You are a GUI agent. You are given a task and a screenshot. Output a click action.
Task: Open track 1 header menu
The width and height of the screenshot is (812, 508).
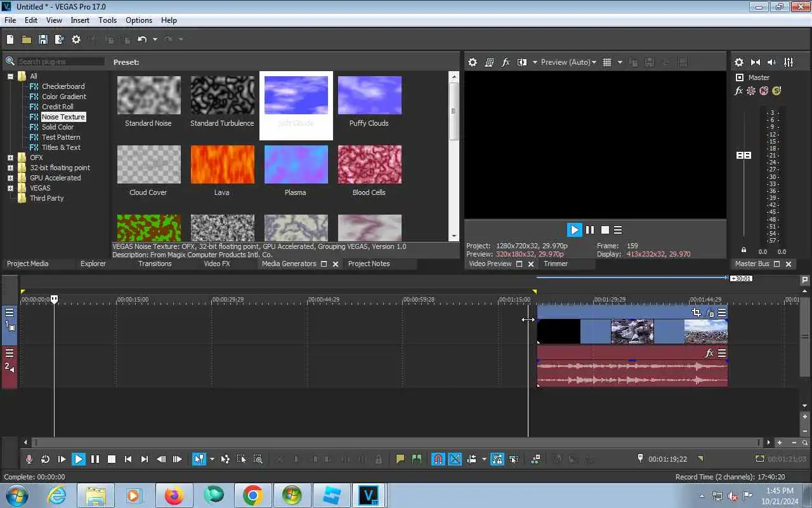coord(10,312)
